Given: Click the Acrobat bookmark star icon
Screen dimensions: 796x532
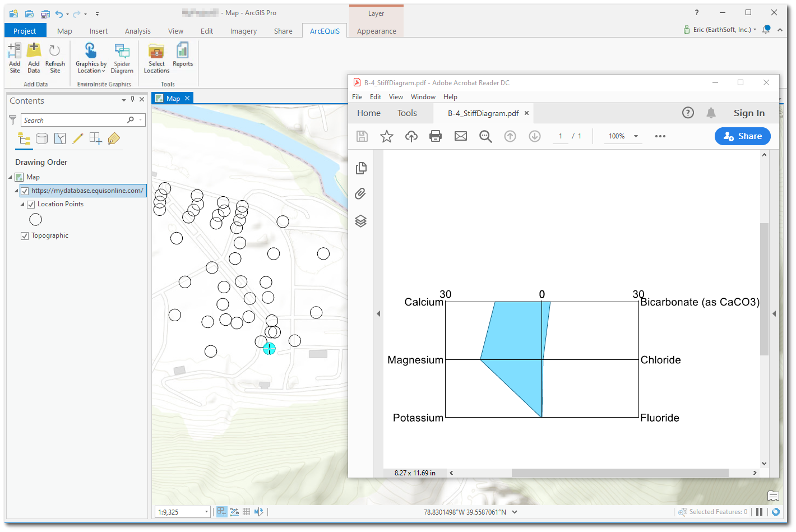Looking at the screenshot, I should point(387,136).
